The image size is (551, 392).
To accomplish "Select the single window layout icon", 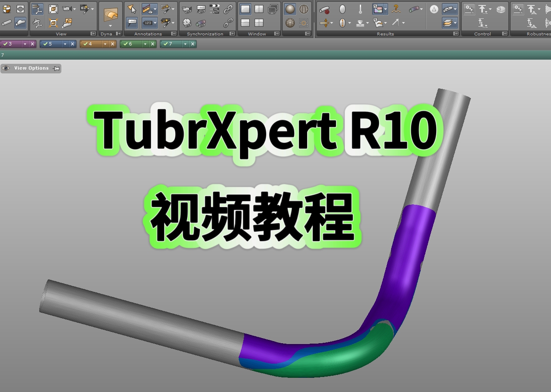I will (x=245, y=9).
